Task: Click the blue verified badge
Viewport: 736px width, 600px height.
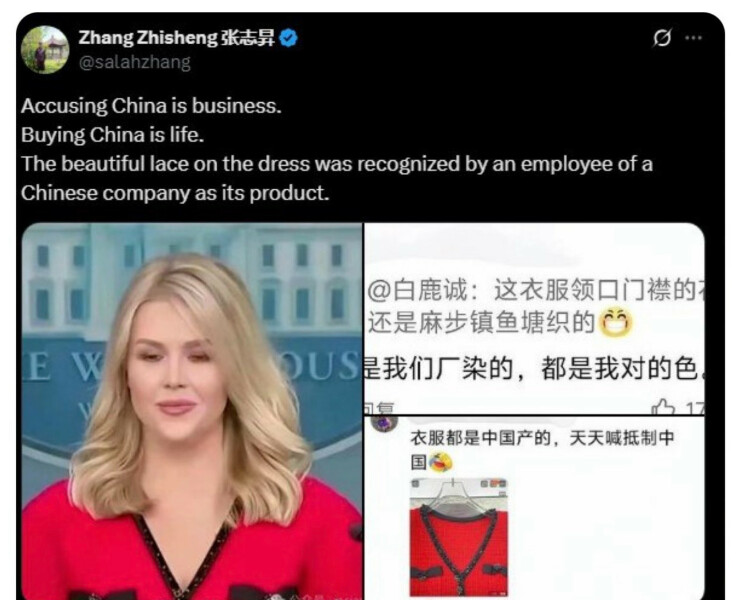Action: [x=288, y=38]
